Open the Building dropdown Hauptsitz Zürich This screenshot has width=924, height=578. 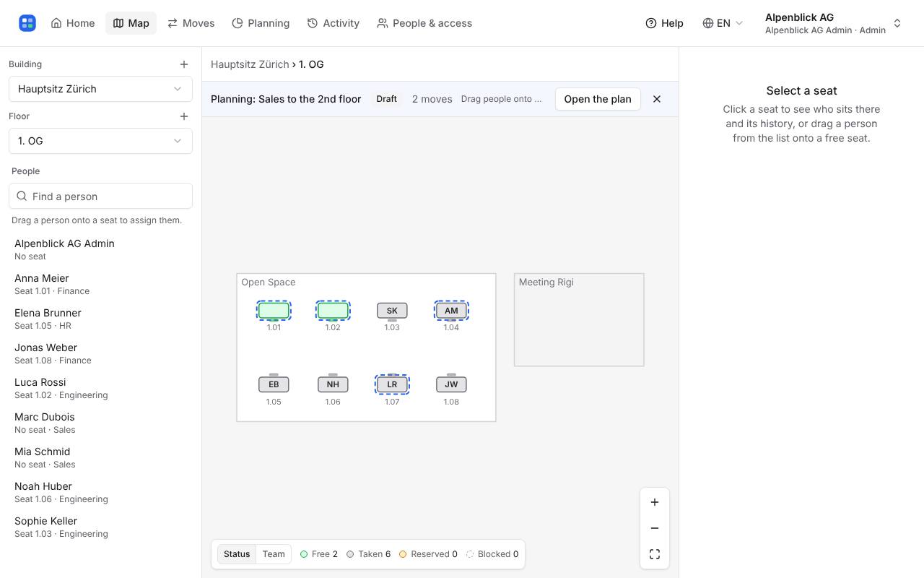coord(100,89)
